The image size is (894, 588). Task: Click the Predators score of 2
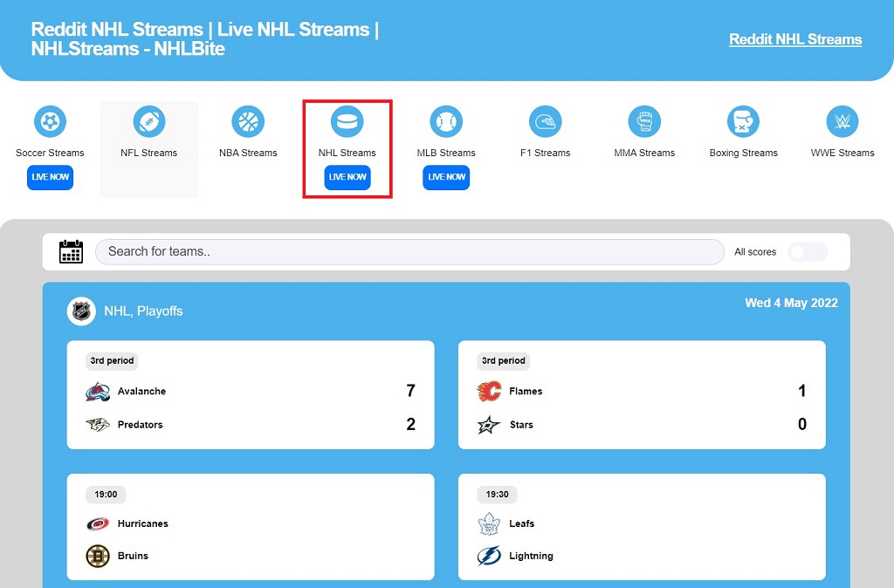pyautogui.click(x=410, y=424)
